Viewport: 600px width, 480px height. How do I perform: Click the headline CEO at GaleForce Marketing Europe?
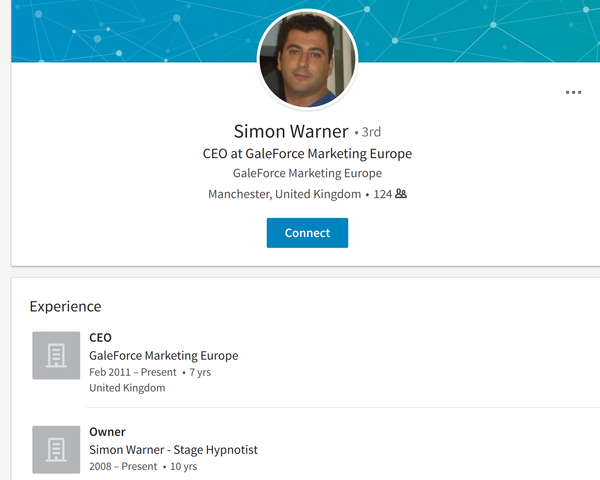[x=307, y=153]
